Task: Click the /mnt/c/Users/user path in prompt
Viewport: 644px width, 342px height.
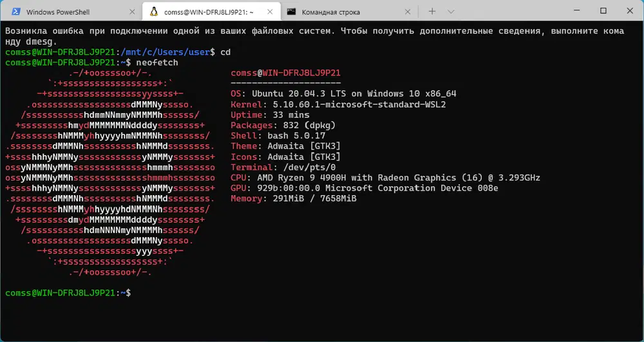Action: (166, 52)
